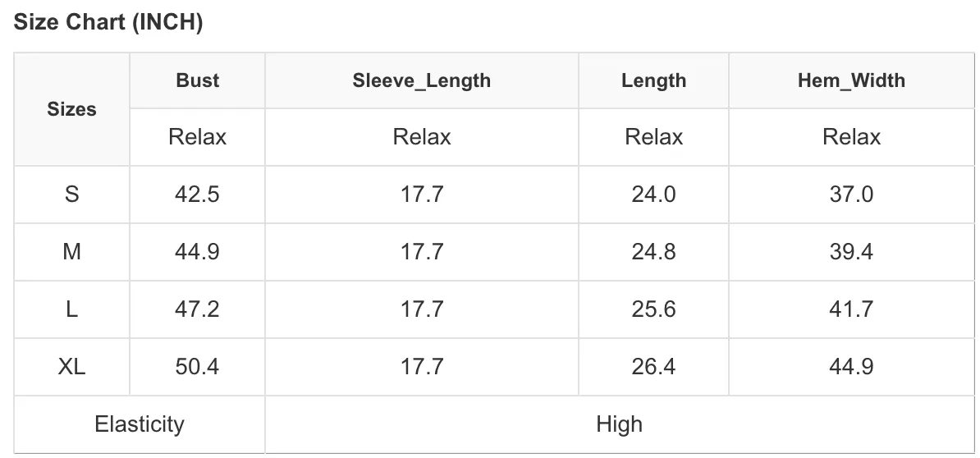This screenshot has height=458, width=980.
Task: Select length value 24.0 for size S
Action: pos(654,195)
